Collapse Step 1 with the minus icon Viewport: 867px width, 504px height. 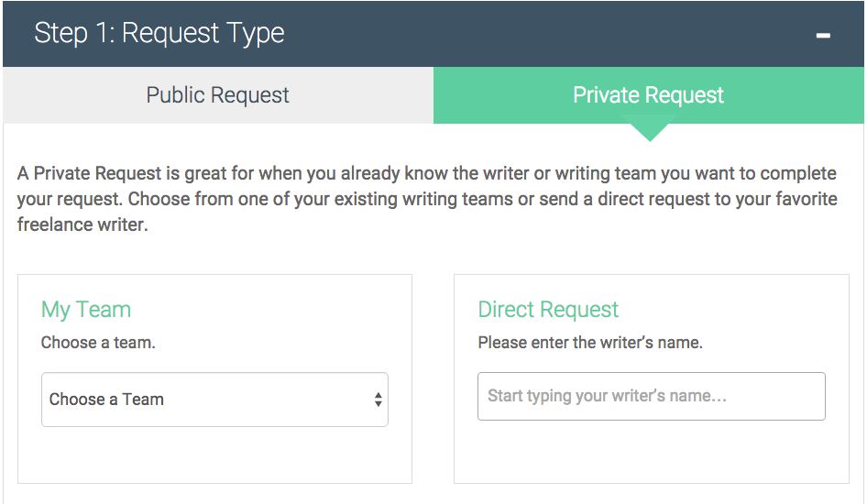point(823,35)
